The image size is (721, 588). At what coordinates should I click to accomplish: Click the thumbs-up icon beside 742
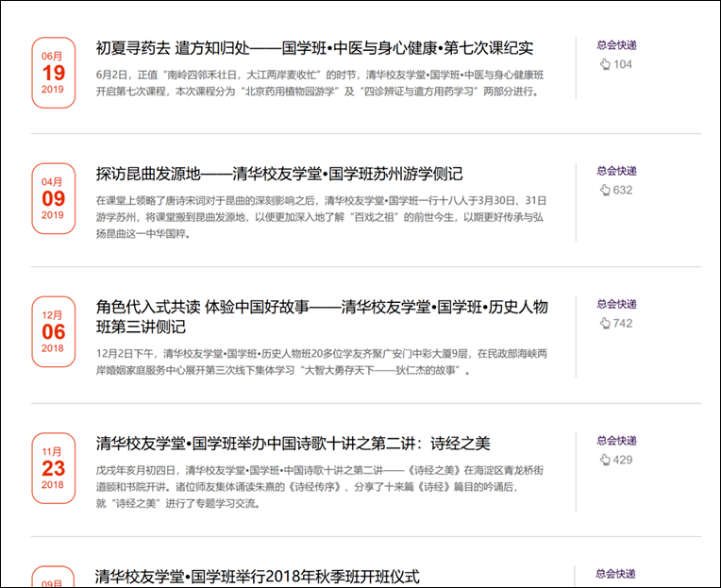coord(605,323)
